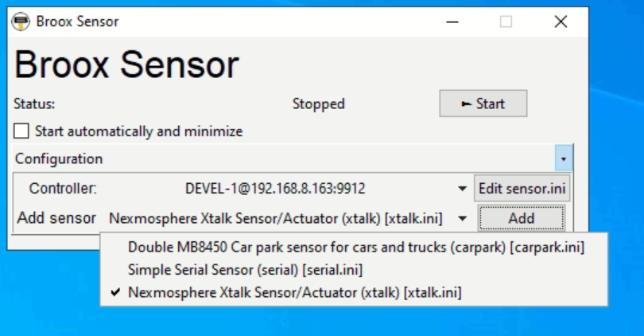Select Double MB8450 Car park sensor option

point(354,247)
